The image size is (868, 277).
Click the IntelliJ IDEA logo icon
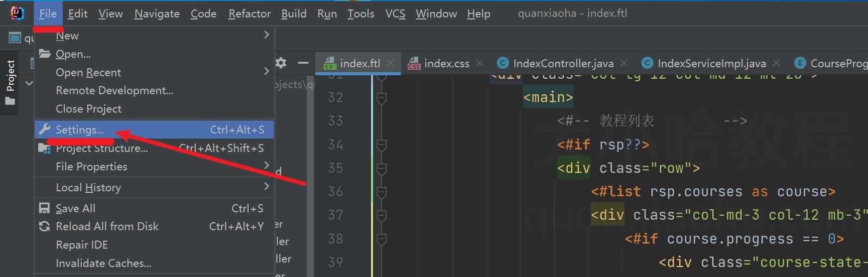(x=17, y=13)
